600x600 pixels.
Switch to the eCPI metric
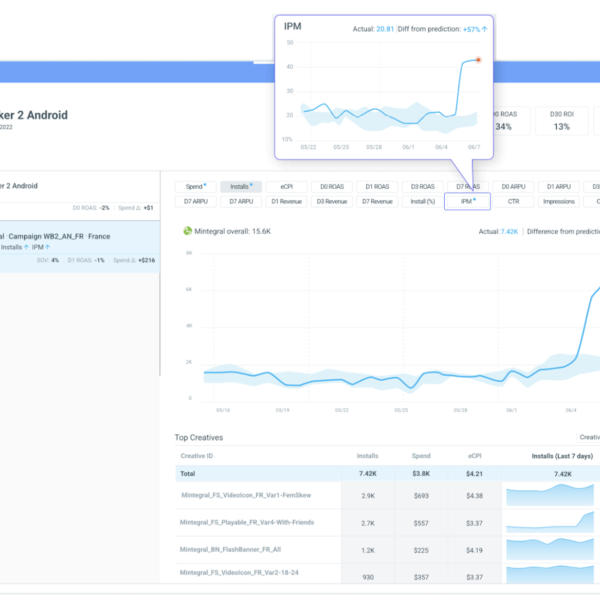pos(287,187)
